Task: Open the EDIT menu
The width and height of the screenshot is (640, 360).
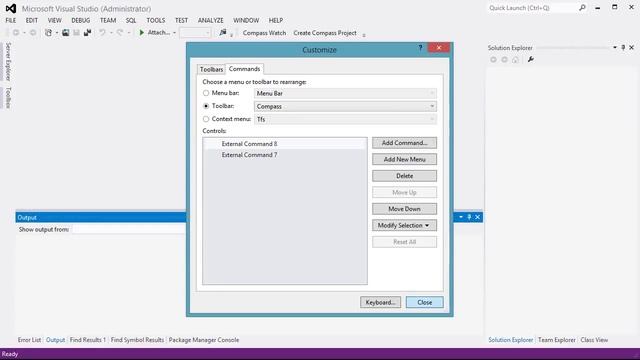Action: coord(31,20)
